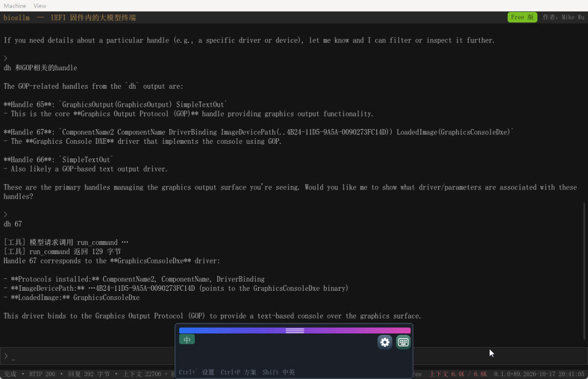This screenshot has width=588, height=379.
Task: Click the bioslllm UEFI title text
Action: coord(70,17)
